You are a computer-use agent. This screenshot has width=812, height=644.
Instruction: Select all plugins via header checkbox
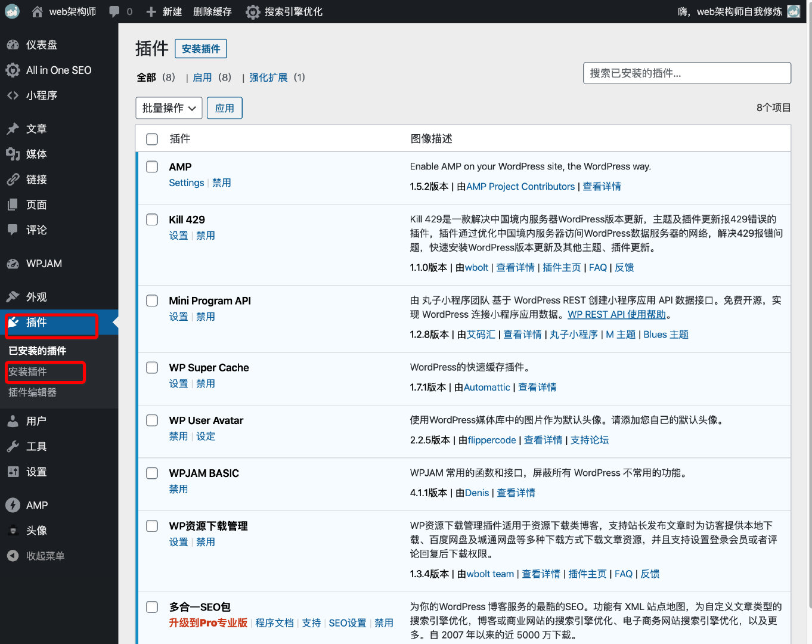pyautogui.click(x=151, y=138)
